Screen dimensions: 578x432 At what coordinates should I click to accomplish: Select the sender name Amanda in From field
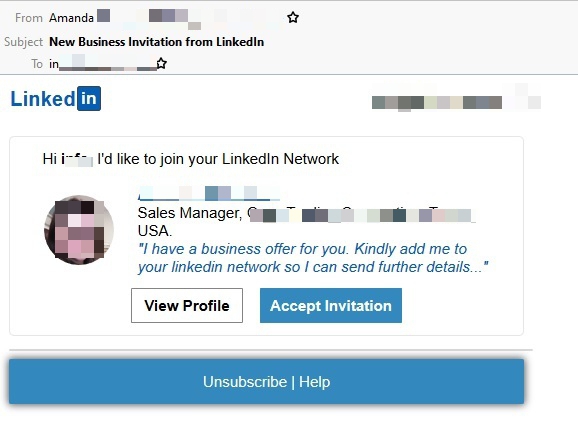71,18
